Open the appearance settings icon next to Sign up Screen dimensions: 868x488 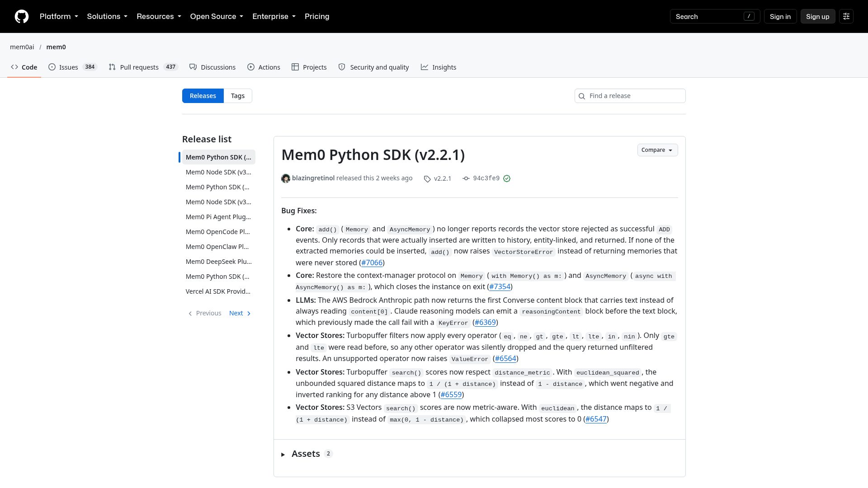tap(846, 17)
